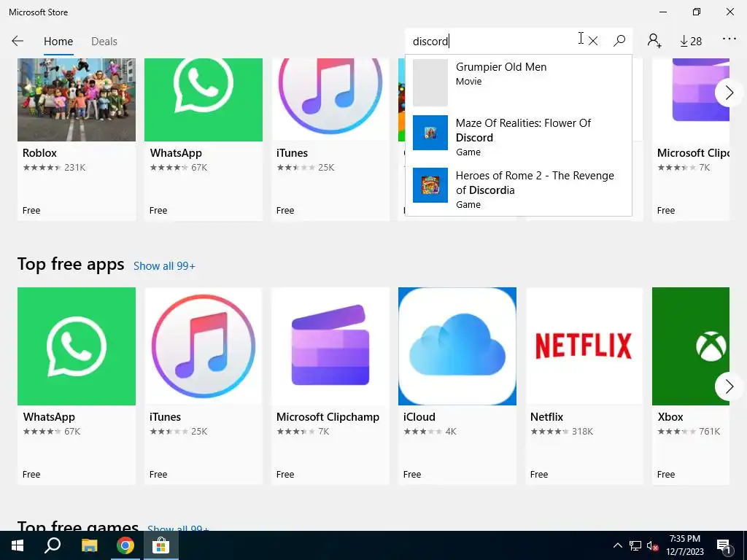Show hidden system tray icons

617,545
